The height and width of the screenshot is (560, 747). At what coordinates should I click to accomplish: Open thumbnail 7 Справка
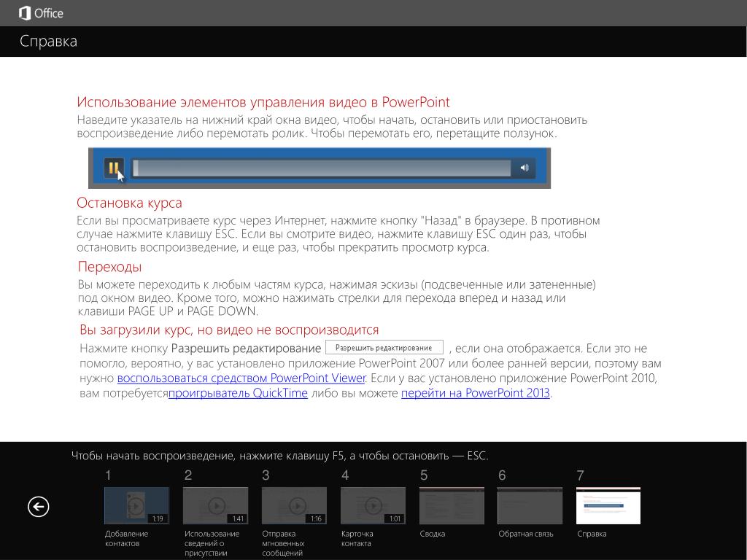(x=608, y=505)
